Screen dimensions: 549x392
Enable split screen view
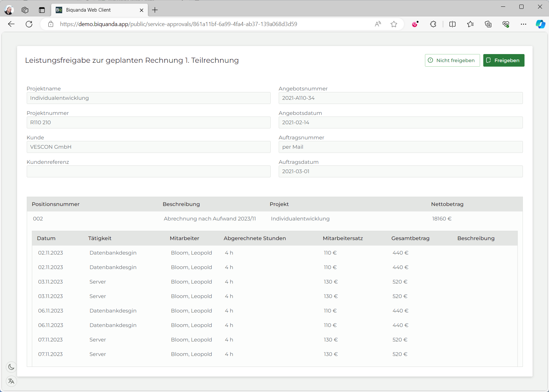point(452,24)
